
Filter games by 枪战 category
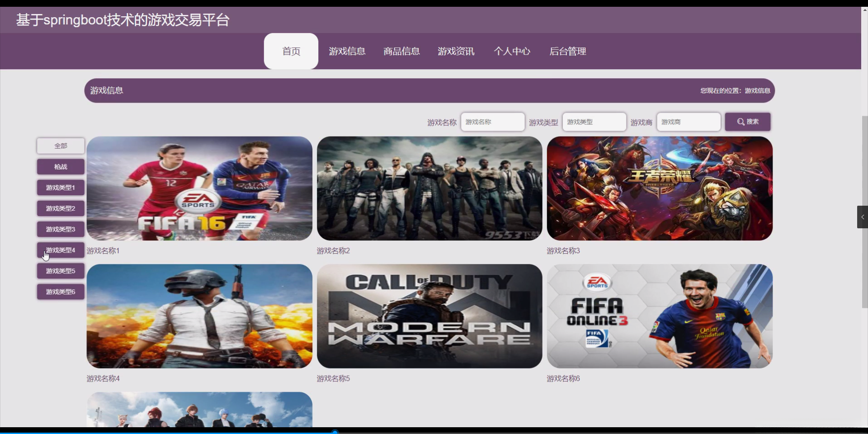61,167
